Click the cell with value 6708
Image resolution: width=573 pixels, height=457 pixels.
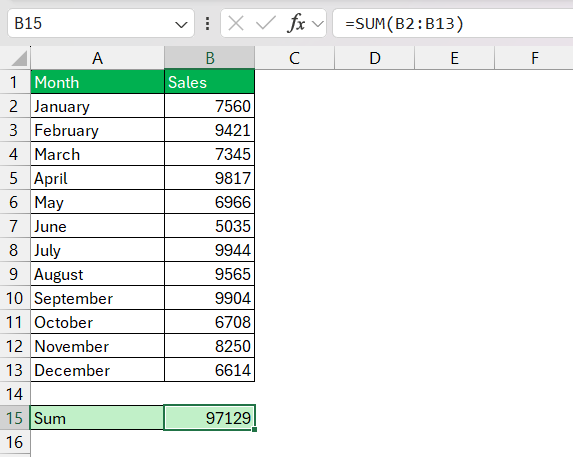pyautogui.click(x=209, y=322)
